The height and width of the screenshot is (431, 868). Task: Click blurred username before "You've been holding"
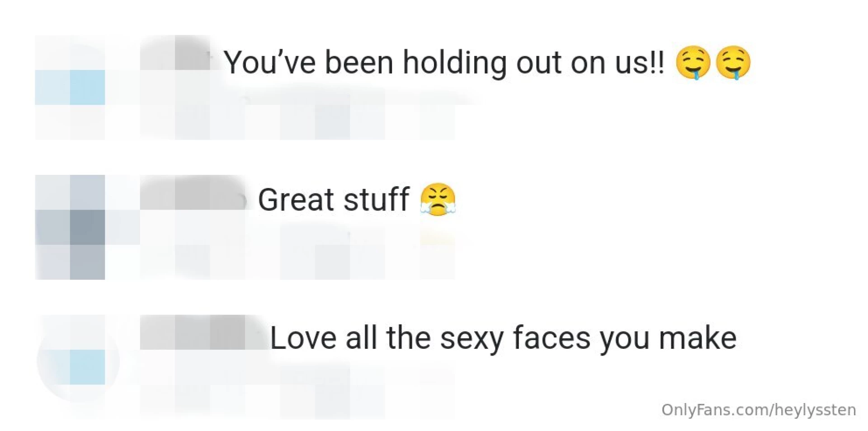click(175, 53)
